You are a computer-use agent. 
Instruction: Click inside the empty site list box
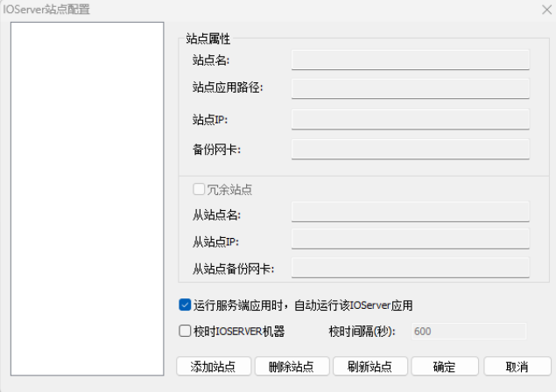(x=88, y=199)
